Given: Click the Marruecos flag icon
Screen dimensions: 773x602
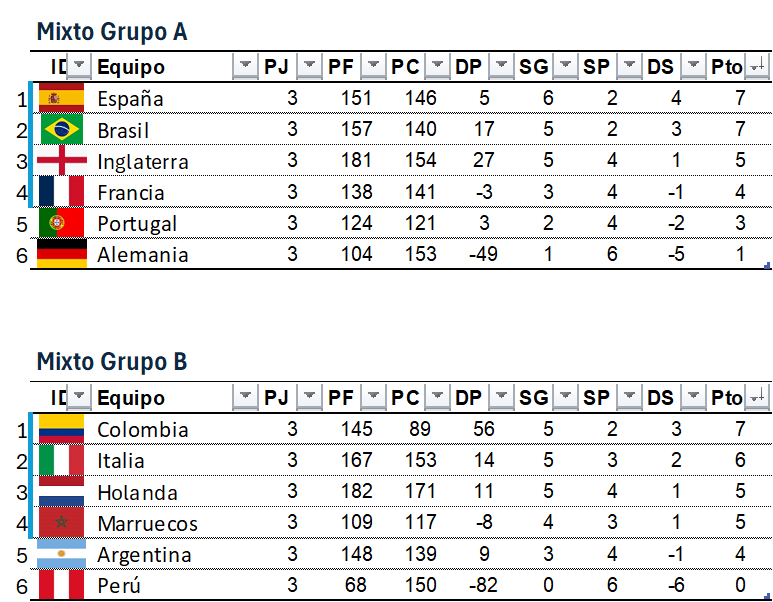Looking at the screenshot, I should pos(60,523).
